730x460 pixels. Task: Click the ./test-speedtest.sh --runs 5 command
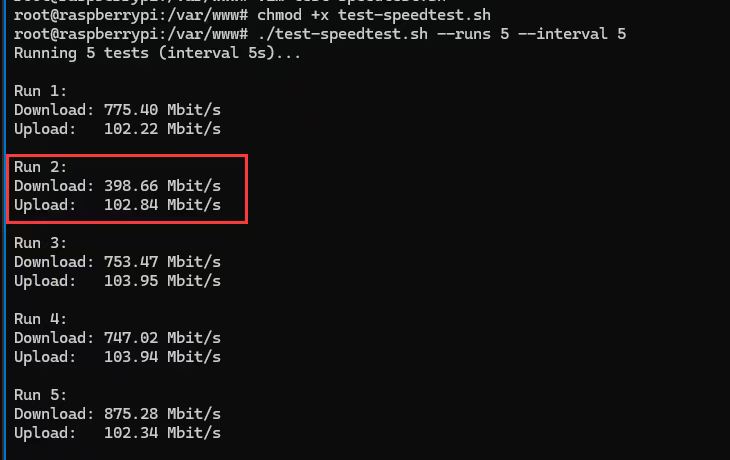coord(383,34)
